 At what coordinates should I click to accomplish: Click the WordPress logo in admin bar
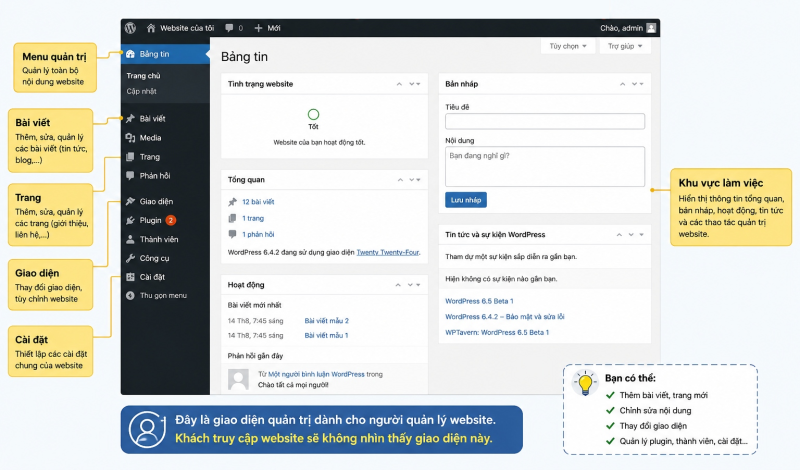pyautogui.click(x=131, y=28)
